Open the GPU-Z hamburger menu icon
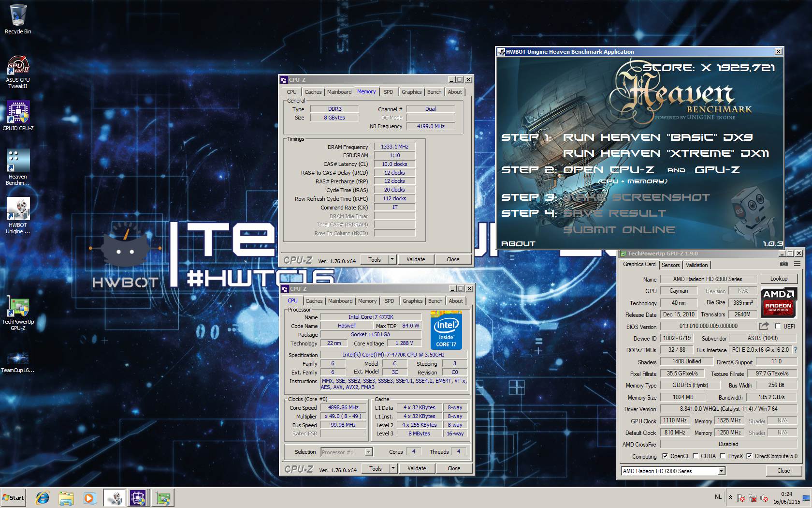812x508 pixels. 797,264
